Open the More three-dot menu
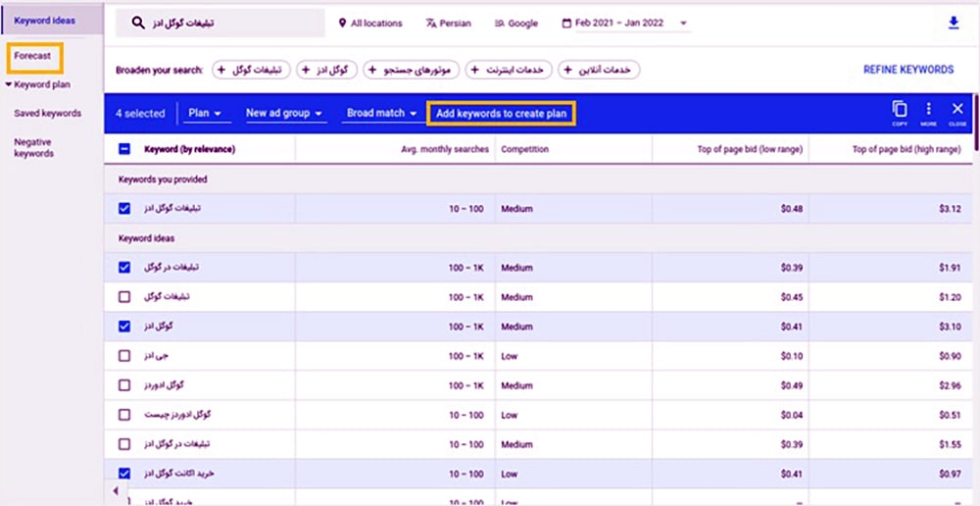980x506 pixels. pos(929,109)
